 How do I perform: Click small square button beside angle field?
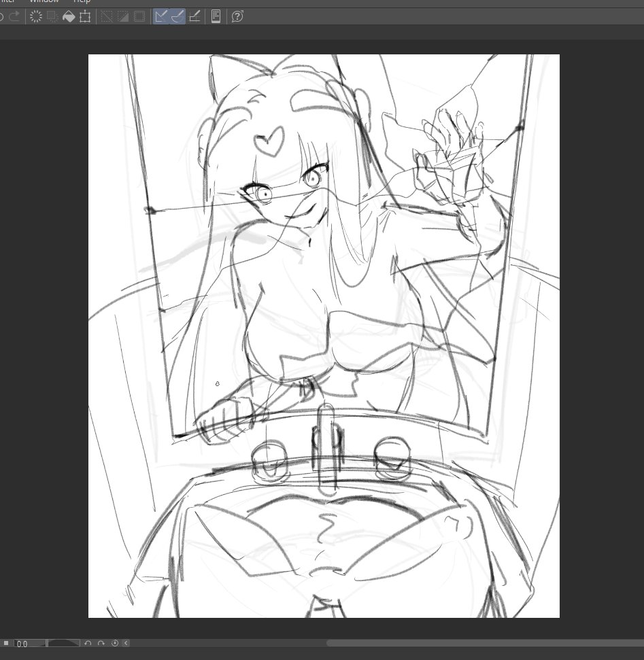click(x=6, y=643)
